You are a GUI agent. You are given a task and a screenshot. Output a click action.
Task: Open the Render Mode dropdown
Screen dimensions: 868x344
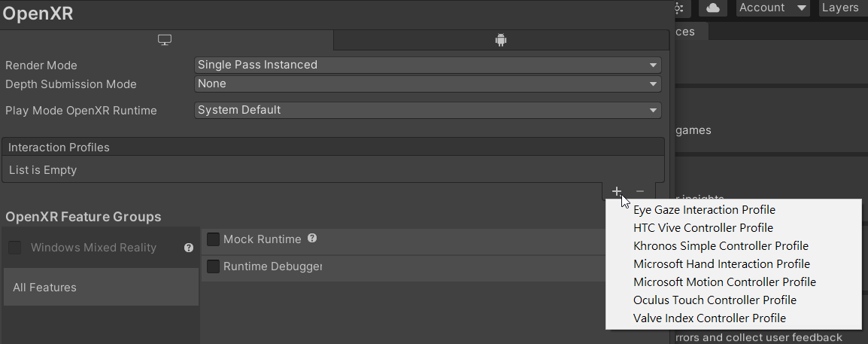[428, 65]
